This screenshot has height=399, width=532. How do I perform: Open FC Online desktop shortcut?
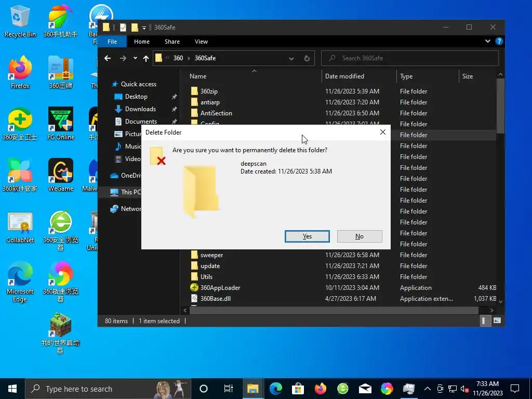click(x=61, y=124)
